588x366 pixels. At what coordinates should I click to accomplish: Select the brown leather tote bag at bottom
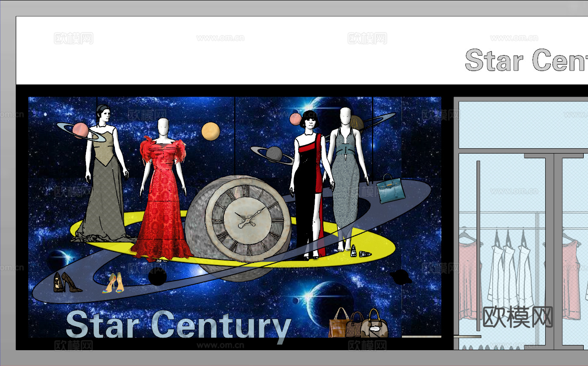click(339, 323)
